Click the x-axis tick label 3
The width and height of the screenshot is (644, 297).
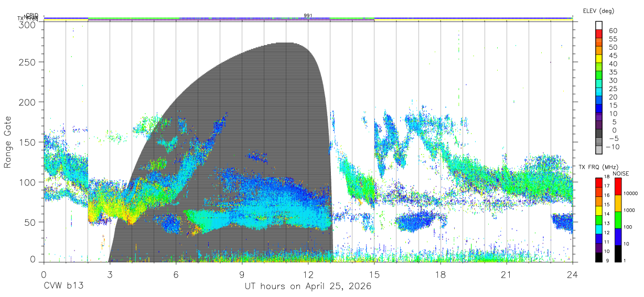click(x=110, y=275)
